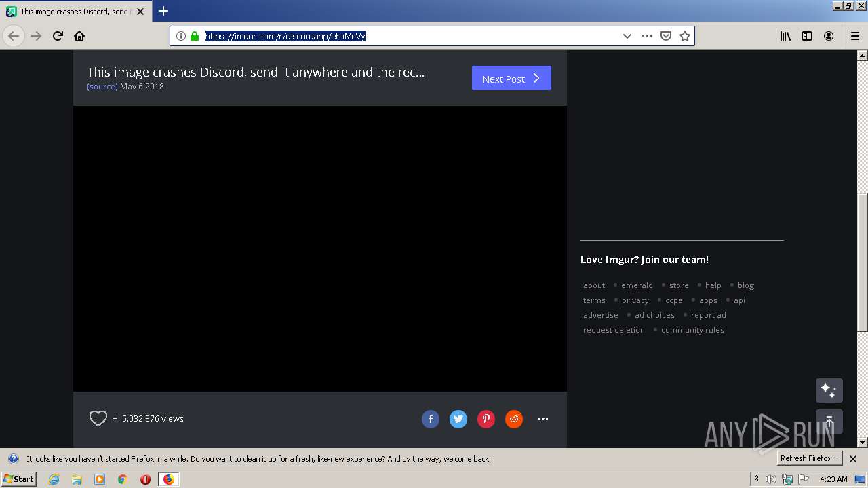The width and height of the screenshot is (868, 488).
Task: Click the black image post area
Action: click(320, 249)
